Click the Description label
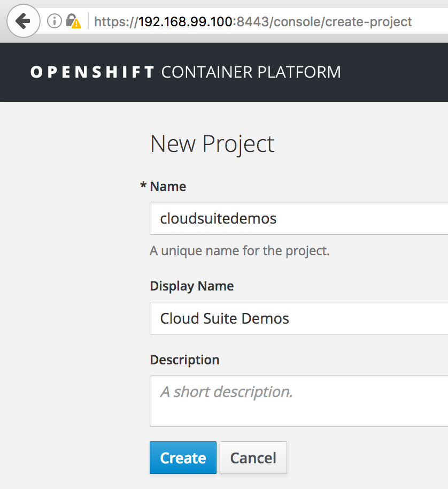Image resolution: width=448 pixels, height=489 pixels. coord(184,360)
